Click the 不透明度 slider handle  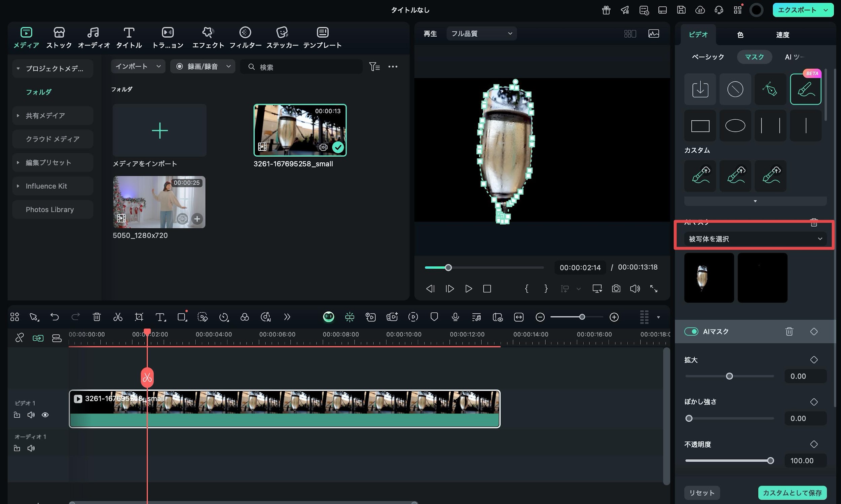click(770, 461)
